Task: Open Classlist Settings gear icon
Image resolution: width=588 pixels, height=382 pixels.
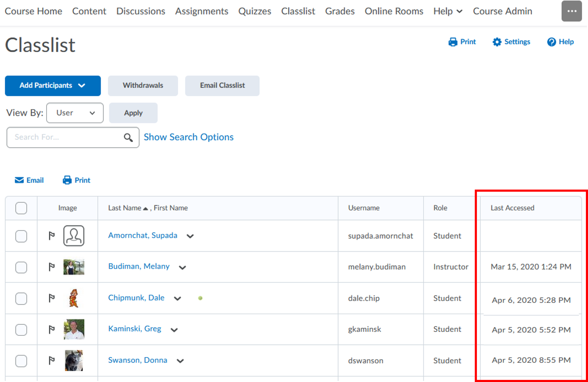Action: coord(497,42)
